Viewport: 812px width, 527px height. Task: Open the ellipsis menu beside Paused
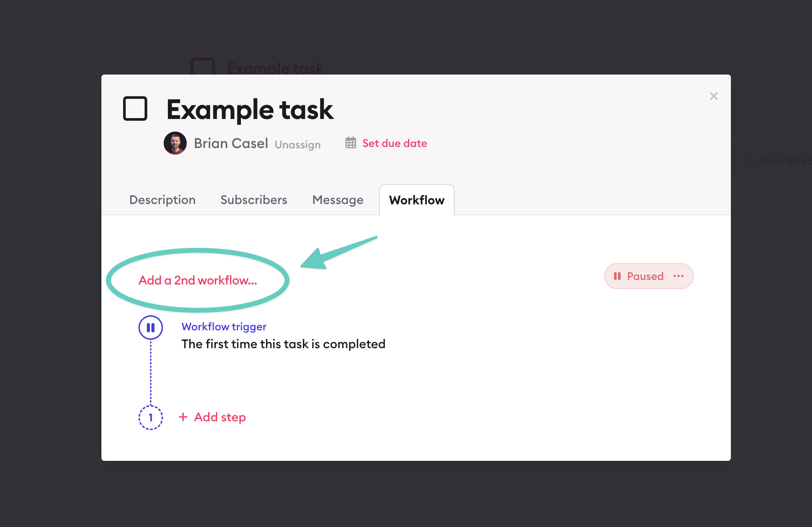tap(678, 276)
